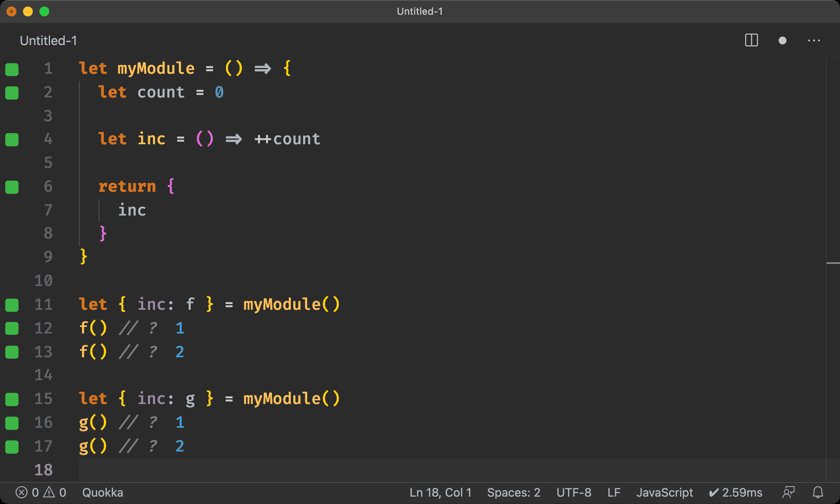
Task: Click the unsaved changes dot indicator
Action: [782, 40]
